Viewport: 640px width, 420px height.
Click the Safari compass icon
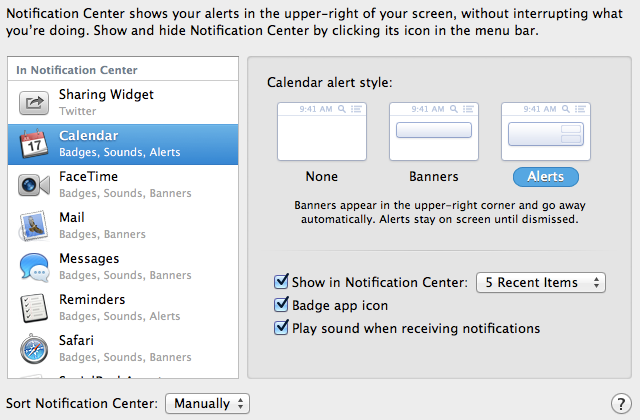34,349
